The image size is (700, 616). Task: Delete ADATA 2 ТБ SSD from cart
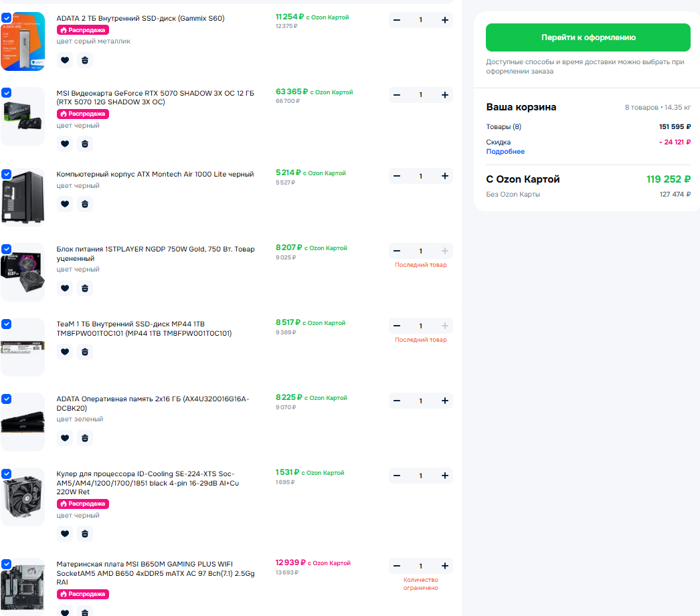tap(85, 60)
